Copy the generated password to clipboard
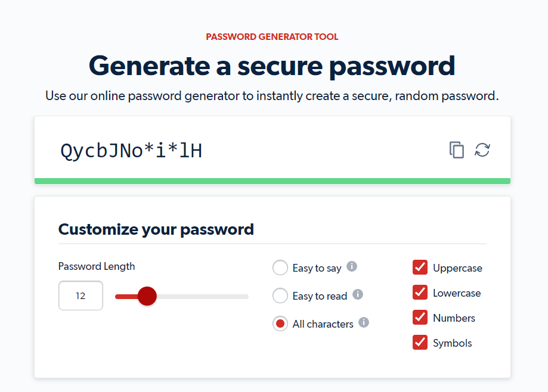Viewport: 548px width, 392px height. [456, 150]
